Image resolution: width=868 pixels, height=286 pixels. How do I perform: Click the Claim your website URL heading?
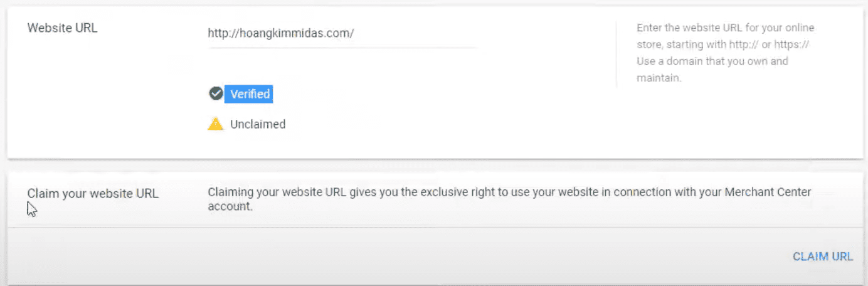point(93,194)
